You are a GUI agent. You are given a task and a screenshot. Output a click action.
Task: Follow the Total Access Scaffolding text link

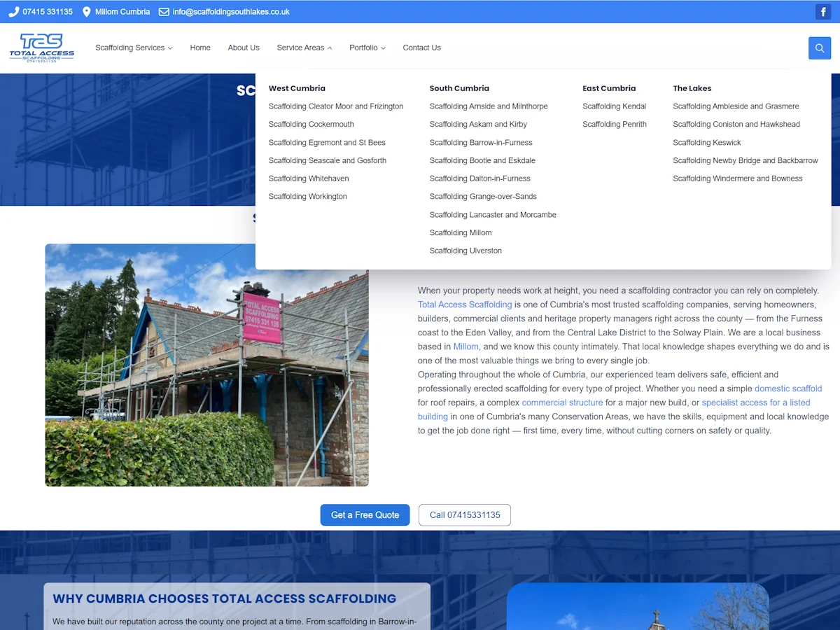coord(465,304)
